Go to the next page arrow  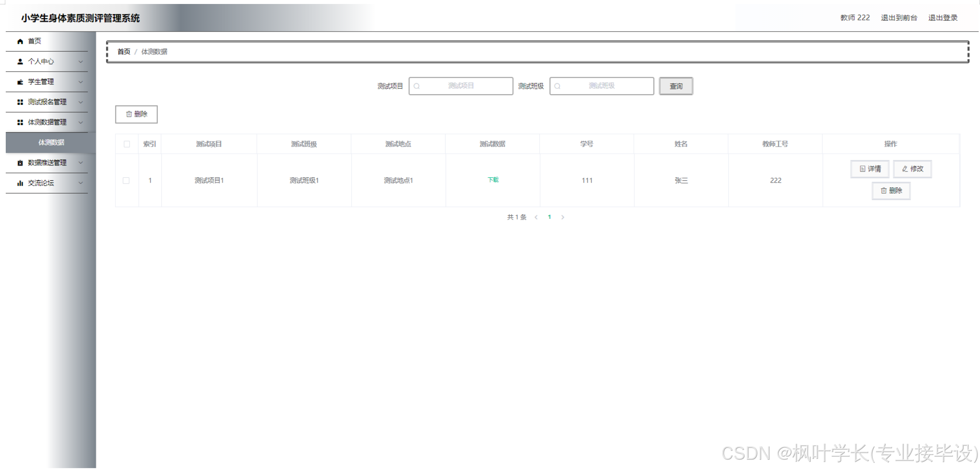click(x=563, y=217)
